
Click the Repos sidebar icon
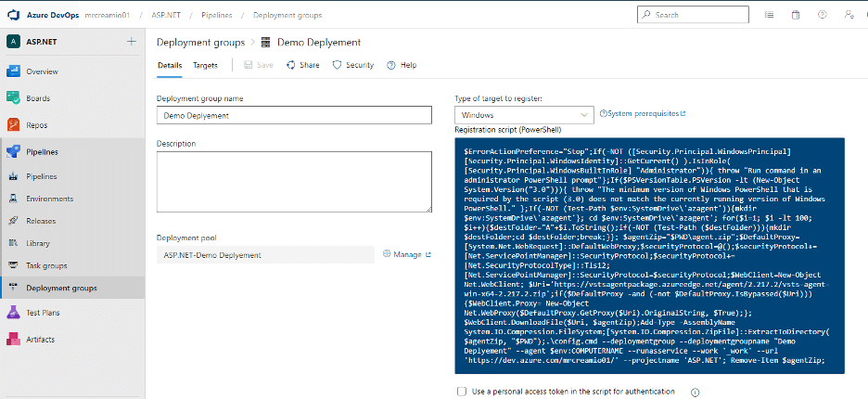tap(14, 124)
